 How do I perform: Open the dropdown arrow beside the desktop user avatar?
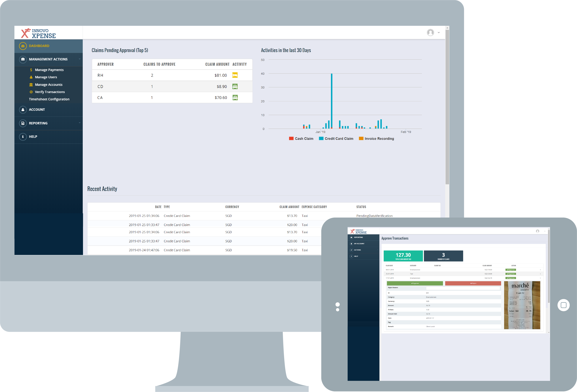click(x=439, y=32)
